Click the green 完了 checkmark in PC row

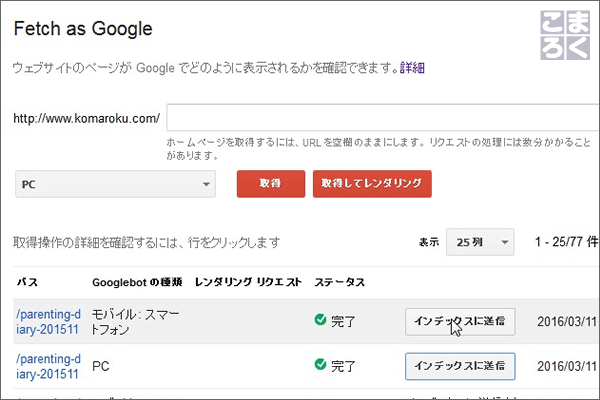point(320,364)
